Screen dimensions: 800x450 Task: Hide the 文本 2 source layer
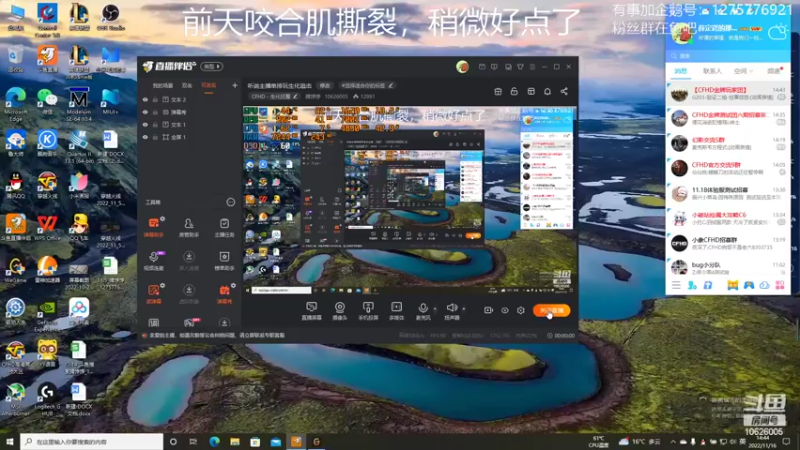click(x=145, y=99)
